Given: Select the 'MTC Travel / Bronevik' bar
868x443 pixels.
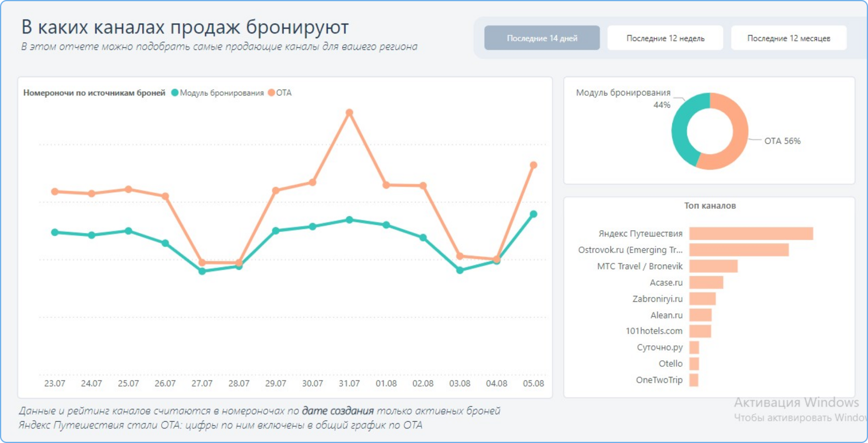Looking at the screenshot, I should 714,266.
